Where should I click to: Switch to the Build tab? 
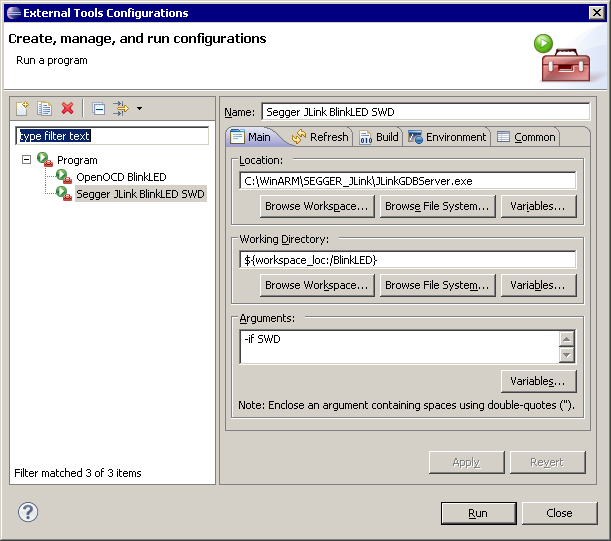(379, 137)
